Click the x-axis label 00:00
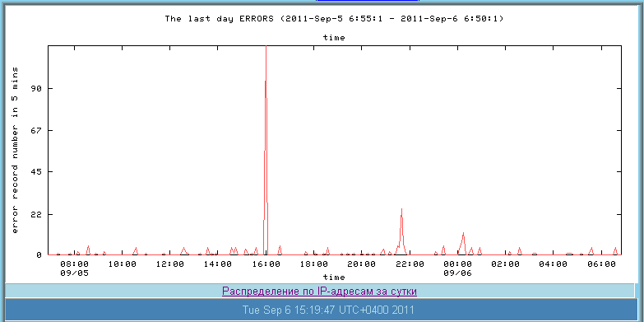This screenshot has height=322, width=644. 457,264
